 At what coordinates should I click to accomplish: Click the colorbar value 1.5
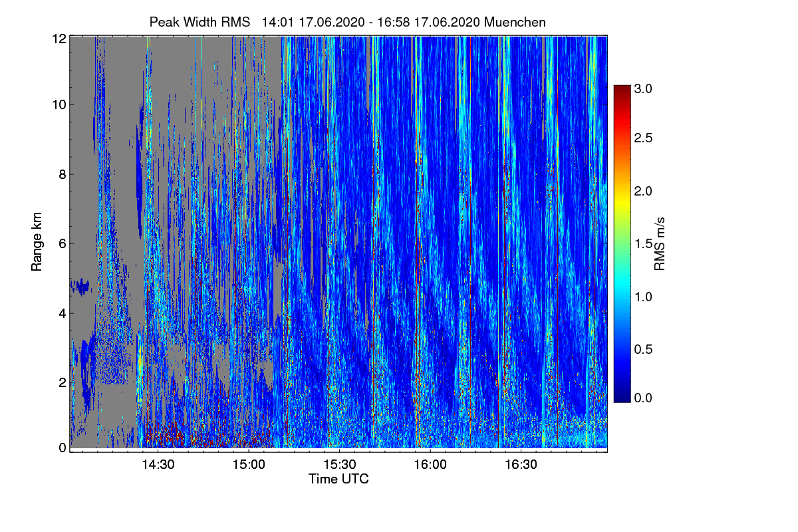click(644, 243)
